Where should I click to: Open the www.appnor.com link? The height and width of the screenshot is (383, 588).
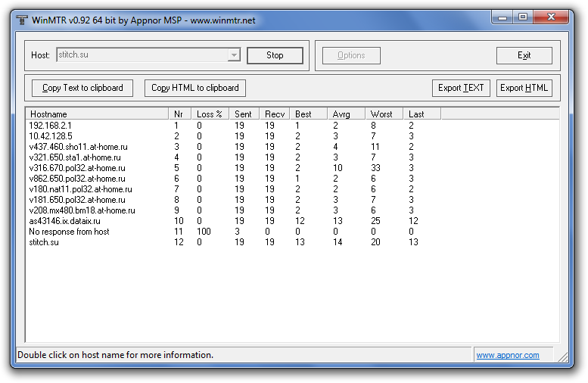[508, 355]
